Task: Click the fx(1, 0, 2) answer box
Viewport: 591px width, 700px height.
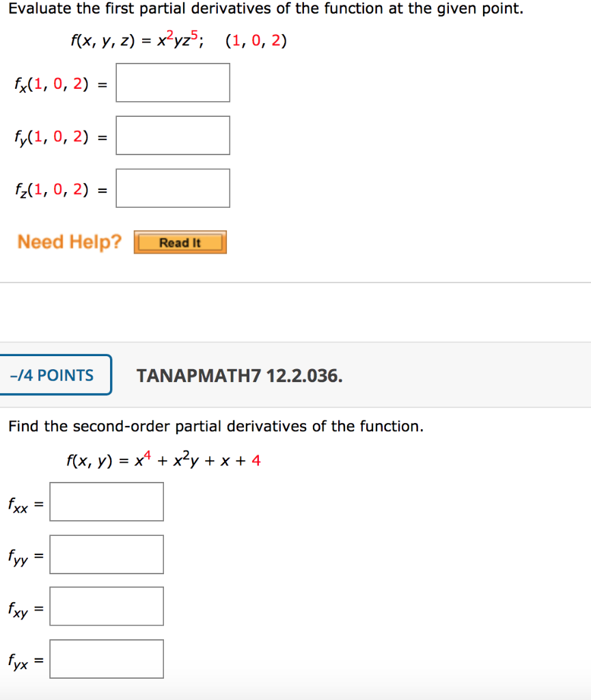Action: tap(172, 83)
